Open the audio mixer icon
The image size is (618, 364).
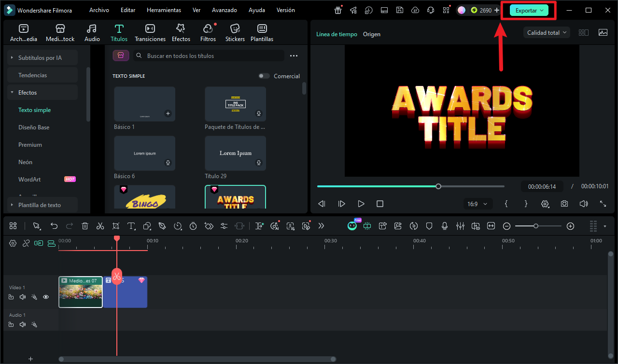(460, 226)
